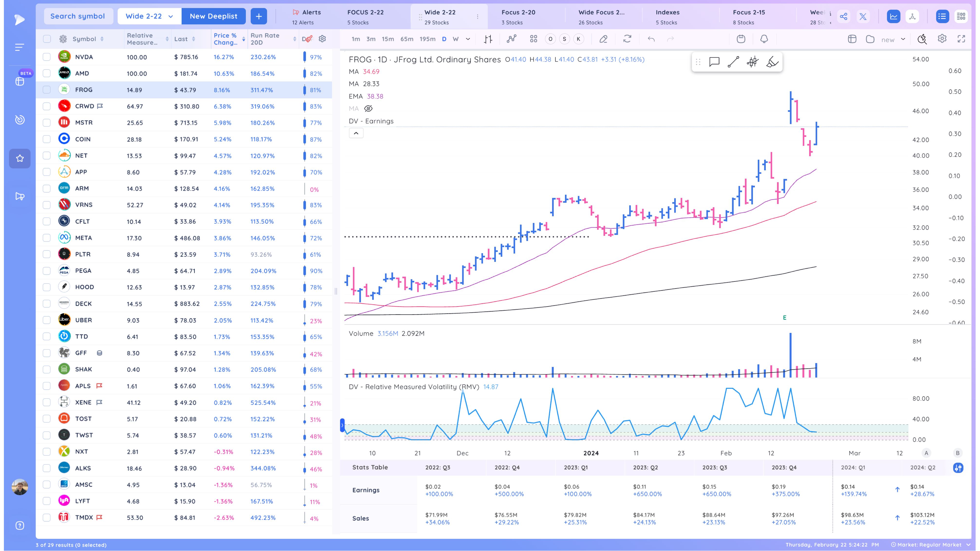Click the chart layout panel icon

coord(852,39)
